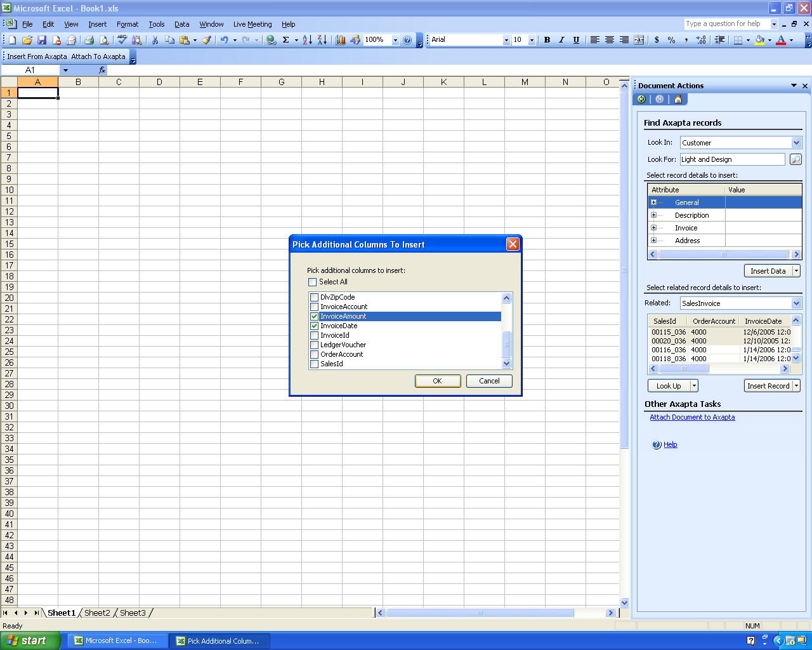Sort ascending with the A-Z icon
812x650 pixels.
pos(307,40)
